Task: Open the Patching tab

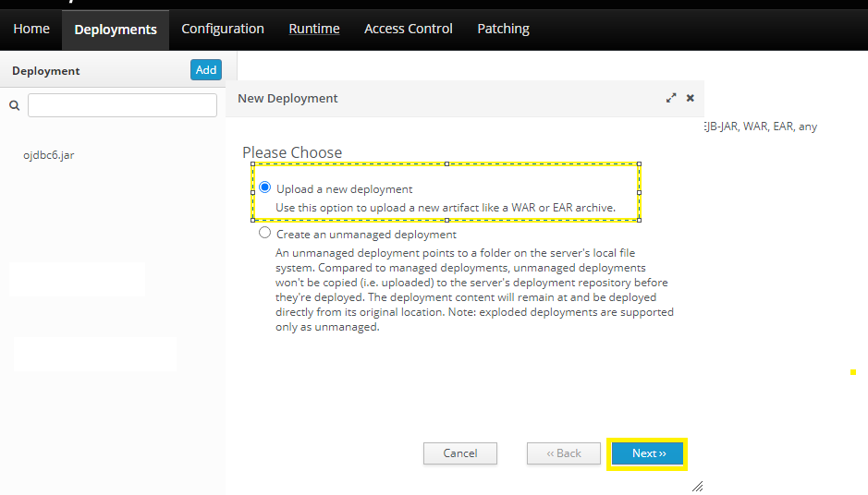Action: [x=503, y=29]
